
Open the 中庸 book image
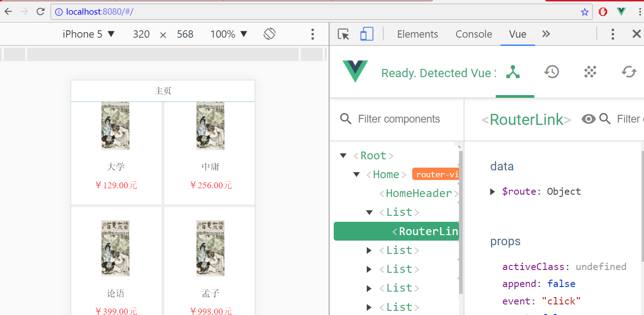pos(210,126)
